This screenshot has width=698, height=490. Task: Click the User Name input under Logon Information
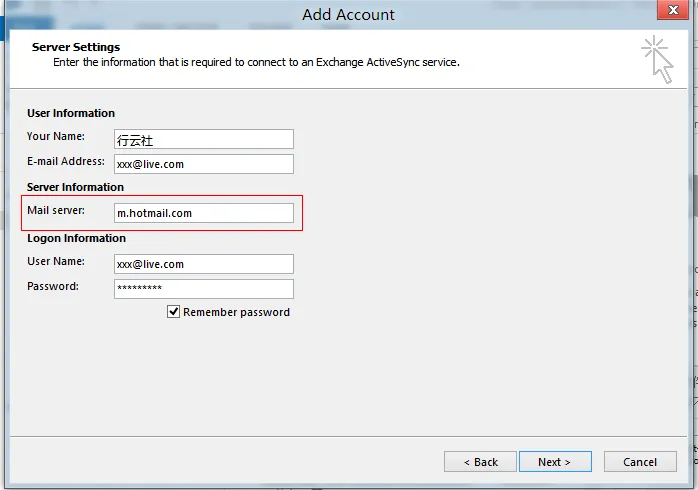pyautogui.click(x=204, y=264)
